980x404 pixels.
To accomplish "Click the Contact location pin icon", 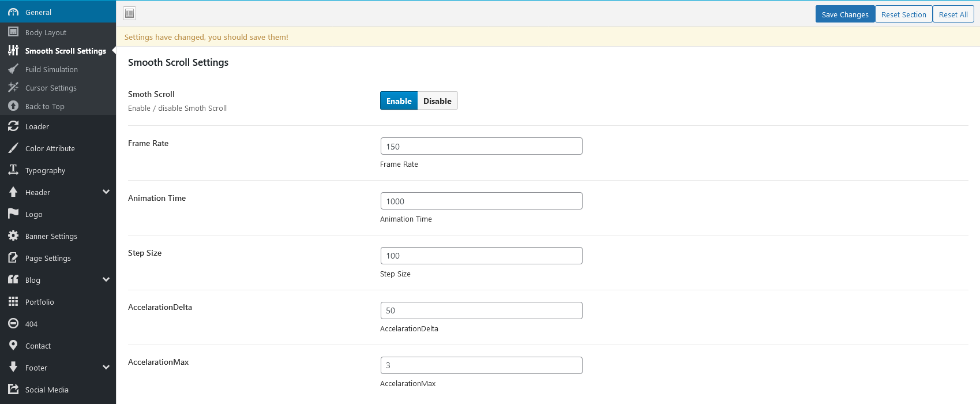I will click(x=13, y=345).
